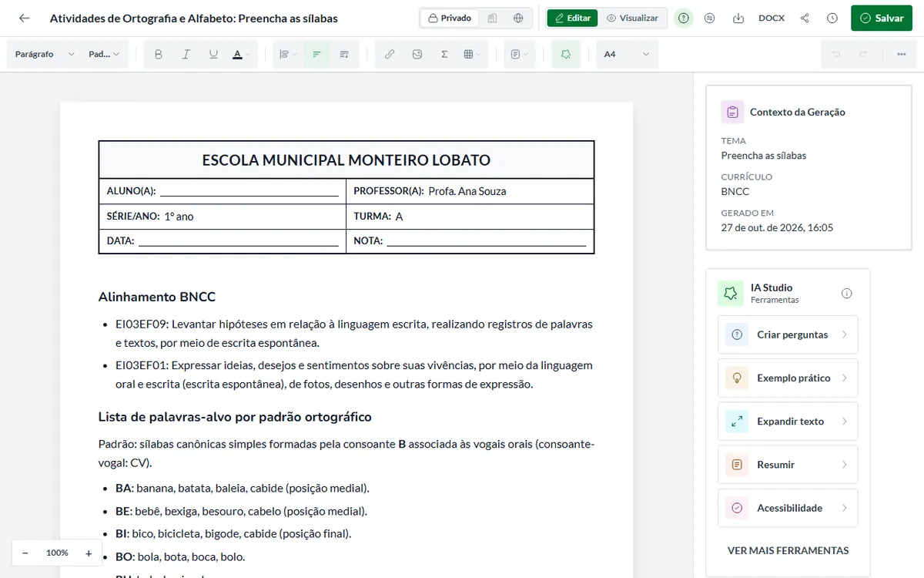Open the Criar perguntas tool

tap(788, 334)
